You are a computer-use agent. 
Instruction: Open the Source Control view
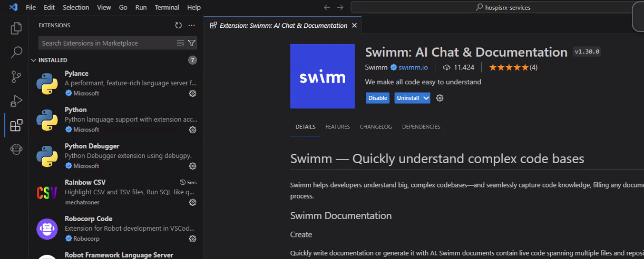(x=16, y=77)
